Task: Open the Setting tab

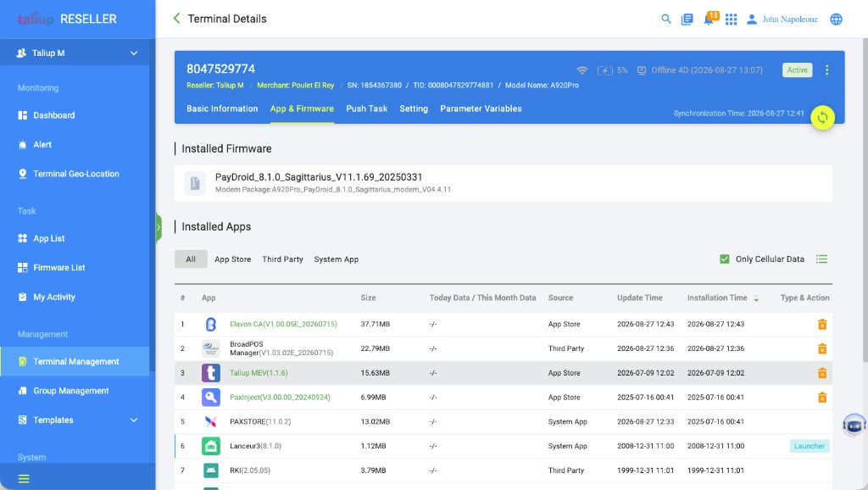Action: pyautogui.click(x=414, y=109)
